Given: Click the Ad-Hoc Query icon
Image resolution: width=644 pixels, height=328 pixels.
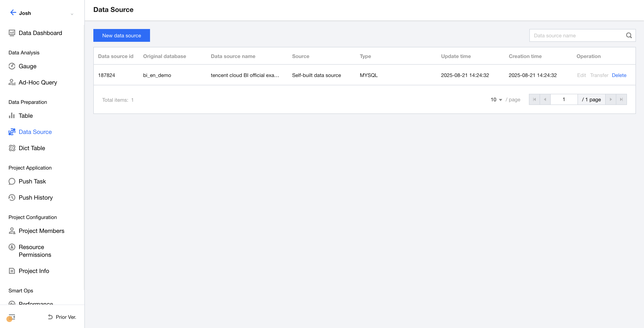Looking at the screenshot, I should [12, 82].
